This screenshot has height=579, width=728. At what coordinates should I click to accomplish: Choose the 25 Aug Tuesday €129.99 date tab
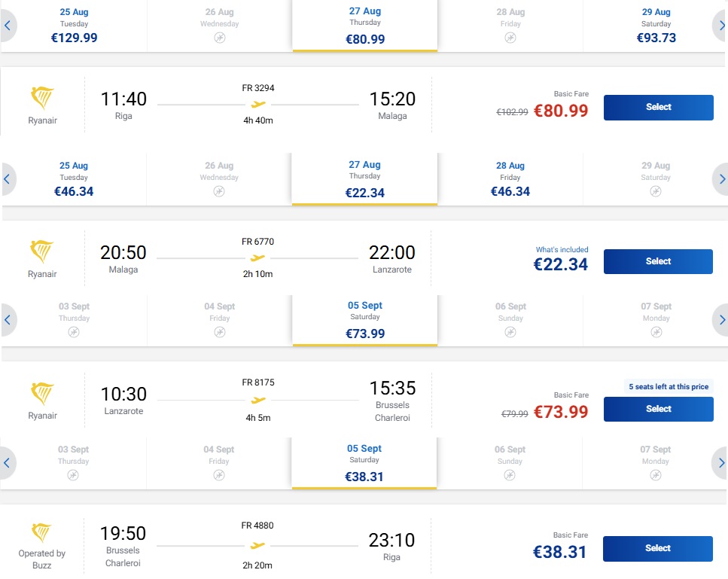coord(75,26)
